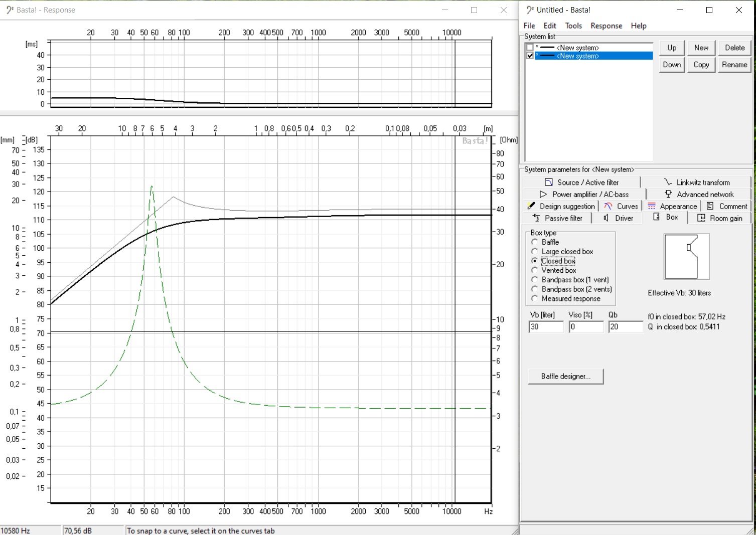Open the Comment tab

pos(727,206)
